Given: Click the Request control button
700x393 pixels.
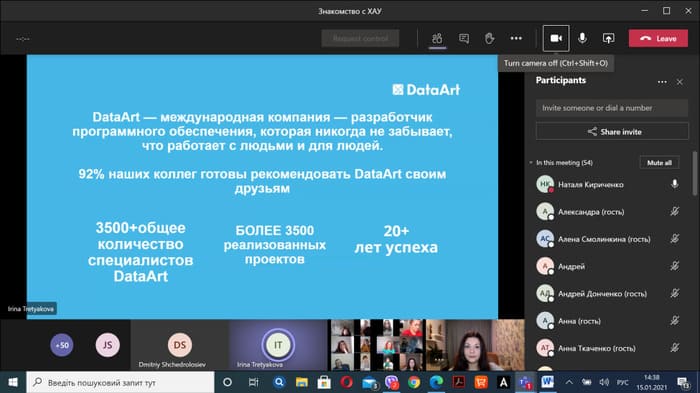Looking at the screenshot, I should click(360, 38).
